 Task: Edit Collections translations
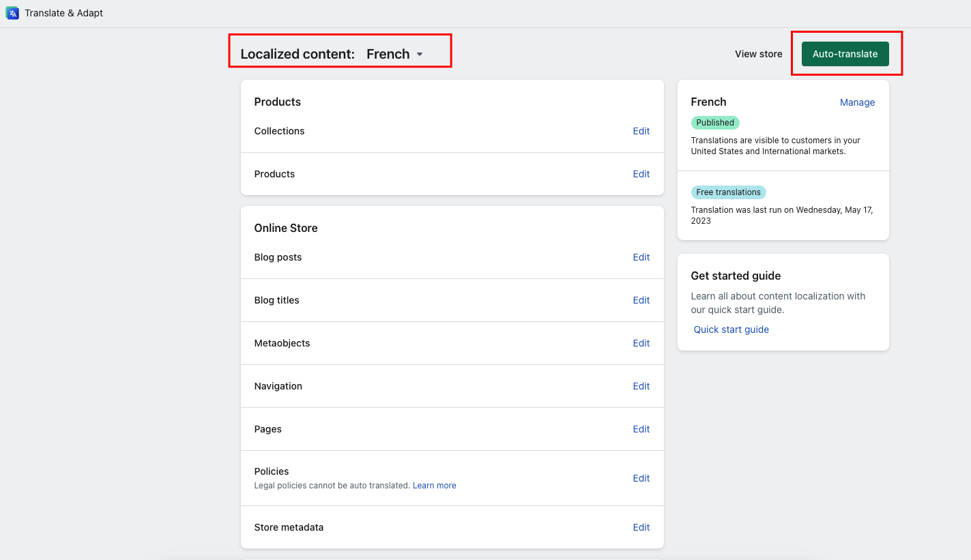click(641, 131)
